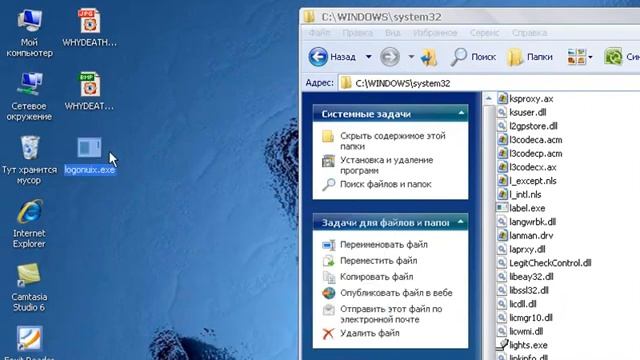Select the Foxit Reader desktop icon
The width and height of the screenshot is (640, 360).
[29, 343]
